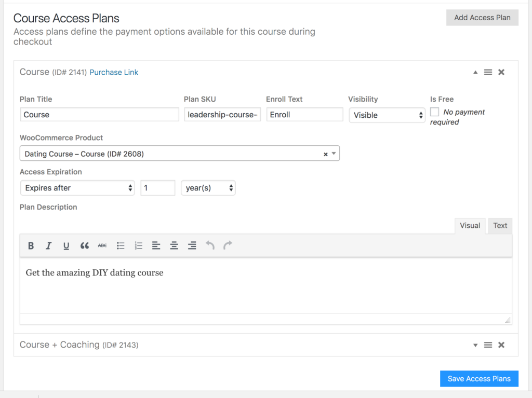
Task: Switch editor to Text tab
Action: point(500,226)
